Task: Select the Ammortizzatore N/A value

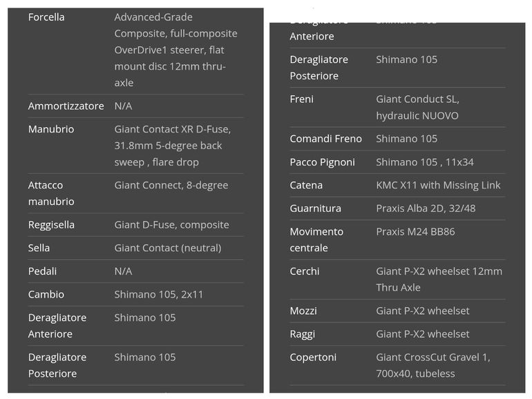Action: click(x=123, y=106)
